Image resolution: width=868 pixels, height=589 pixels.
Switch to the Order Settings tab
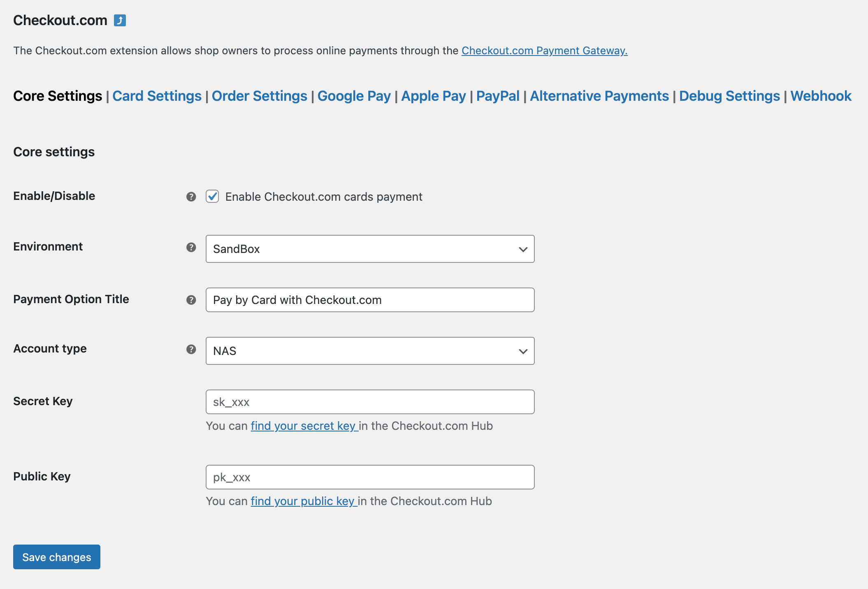point(259,96)
